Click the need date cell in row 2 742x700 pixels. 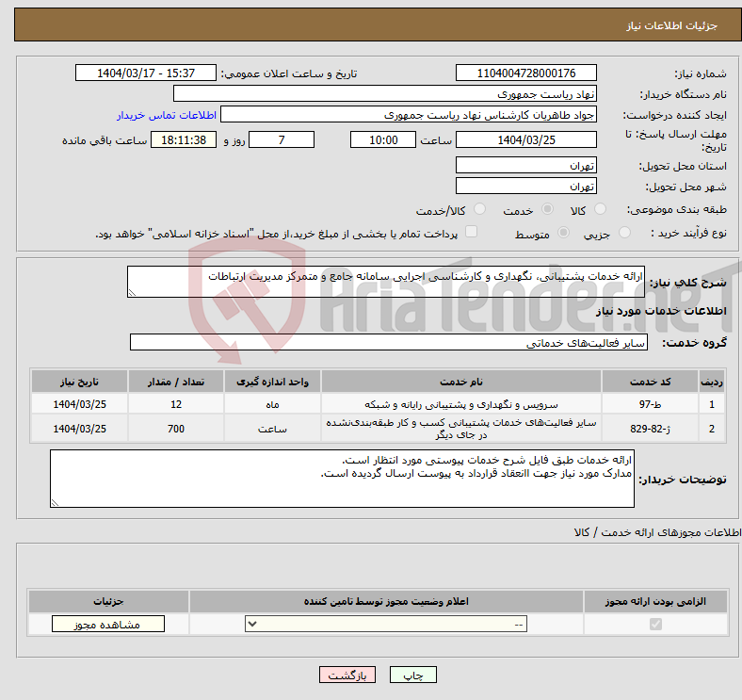pos(79,429)
